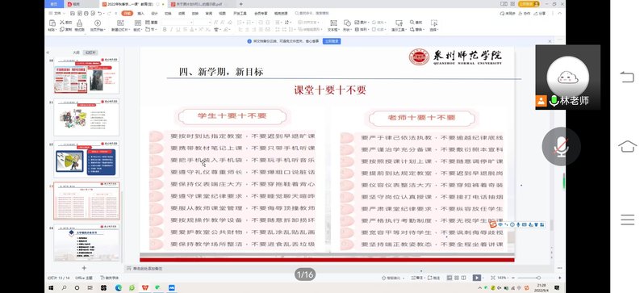Open the Insert ribbon tab
This screenshot has width=644, height=293.
[140, 14]
